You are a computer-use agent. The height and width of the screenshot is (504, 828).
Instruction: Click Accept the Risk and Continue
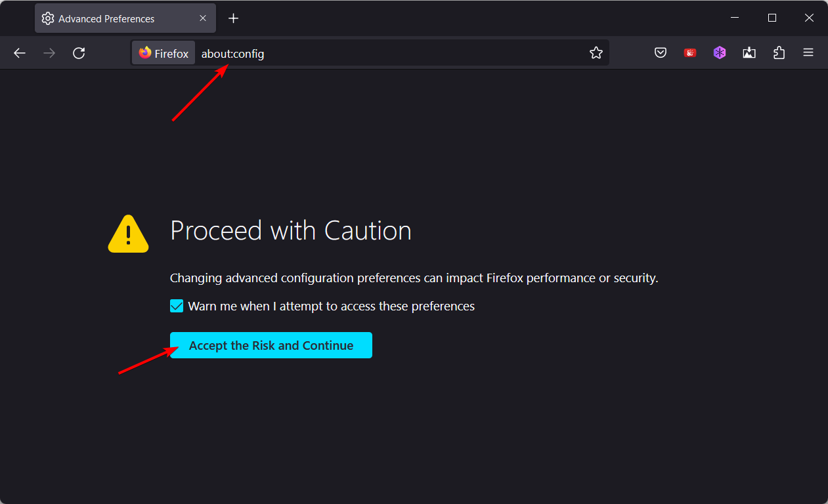click(x=271, y=345)
